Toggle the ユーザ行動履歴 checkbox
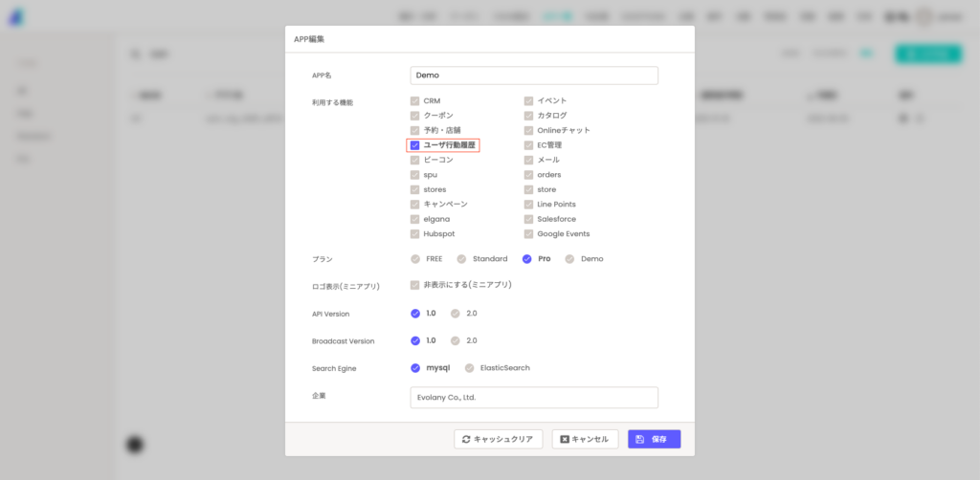Image resolution: width=980 pixels, height=480 pixels. [x=415, y=145]
